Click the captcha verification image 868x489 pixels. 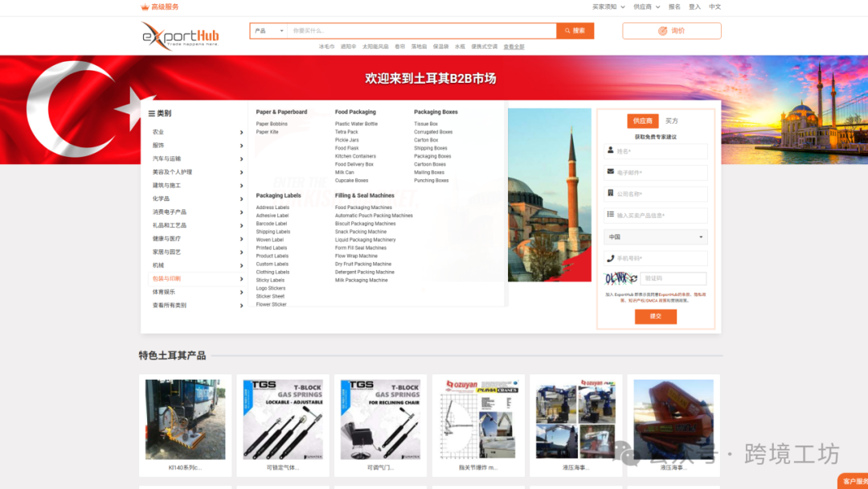621,278
